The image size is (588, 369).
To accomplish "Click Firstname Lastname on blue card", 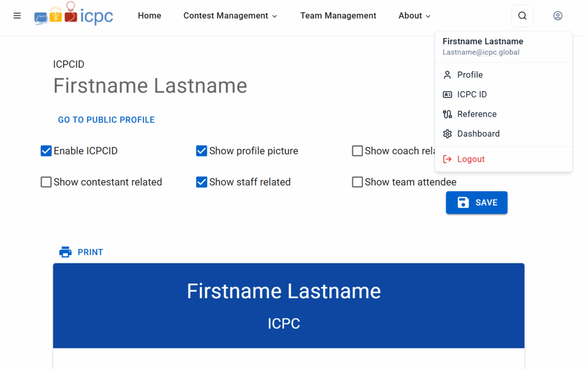I will click(284, 291).
